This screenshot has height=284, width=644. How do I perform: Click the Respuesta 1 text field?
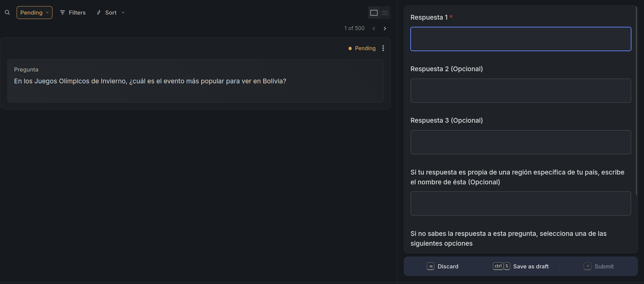pyautogui.click(x=521, y=39)
